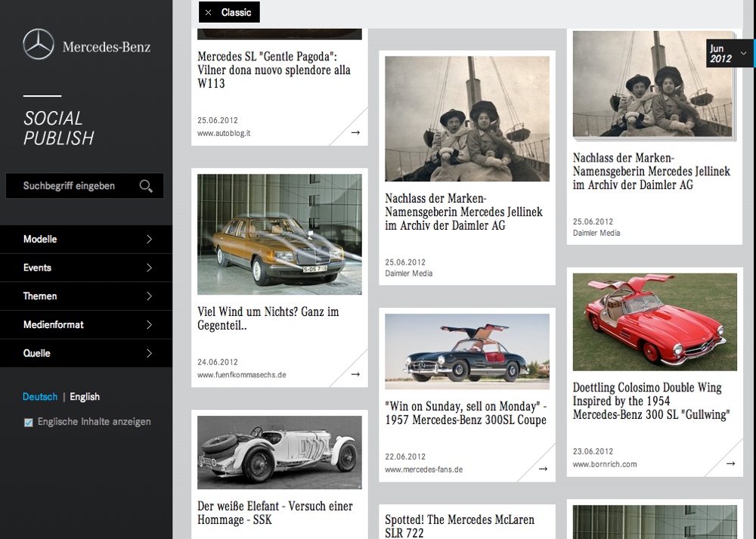Click the black 300SL gullwing thumbnail
This screenshot has height=539, width=756.
click(x=467, y=352)
